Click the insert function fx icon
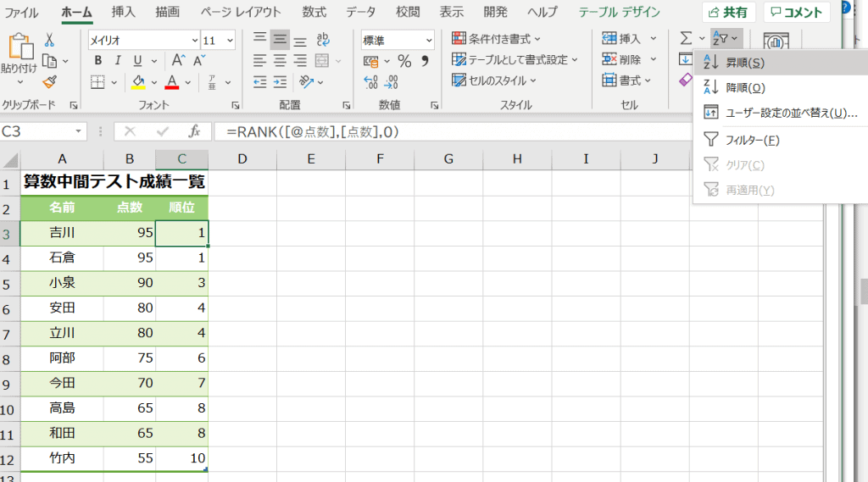This screenshot has height=482, width=868. click(x=194, y=131)
